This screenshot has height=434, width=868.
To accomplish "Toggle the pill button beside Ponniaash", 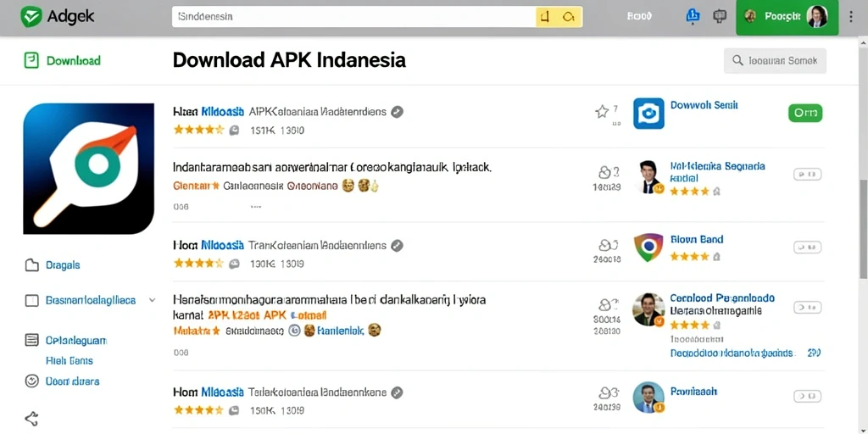I will point(807,397).
